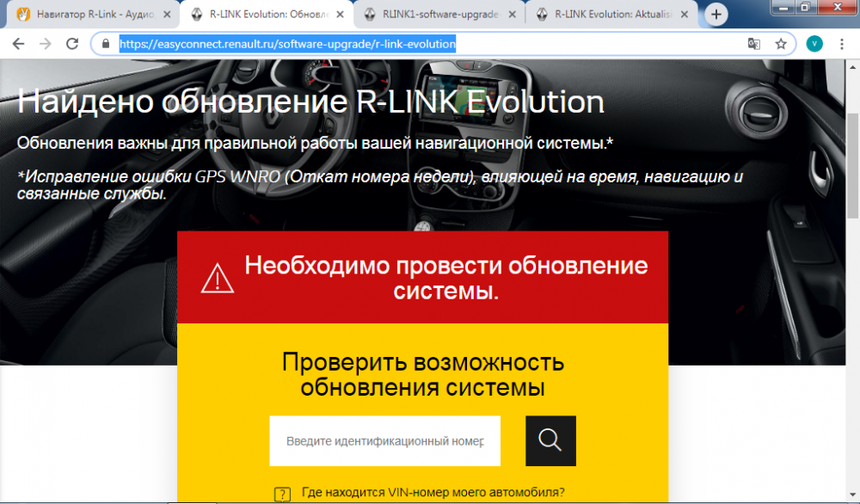View site security padlock info

pyautogui.click(x=106, y=44)
